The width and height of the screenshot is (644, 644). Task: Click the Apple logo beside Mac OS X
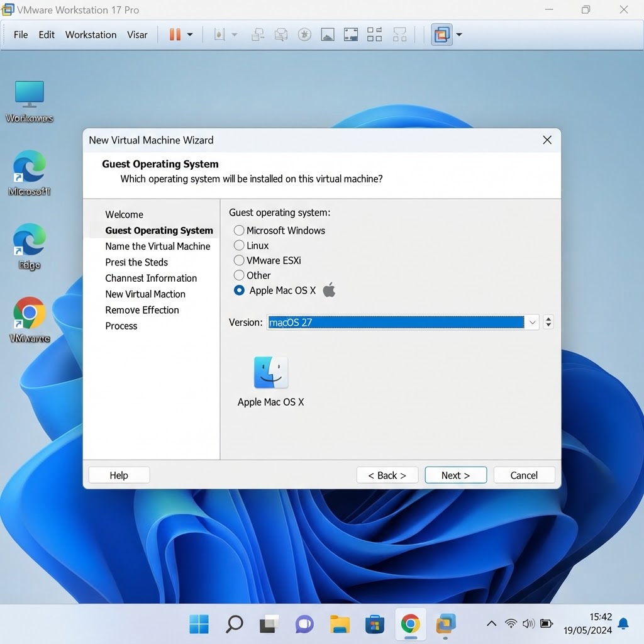pyautogui.click(x=329, y=290)
